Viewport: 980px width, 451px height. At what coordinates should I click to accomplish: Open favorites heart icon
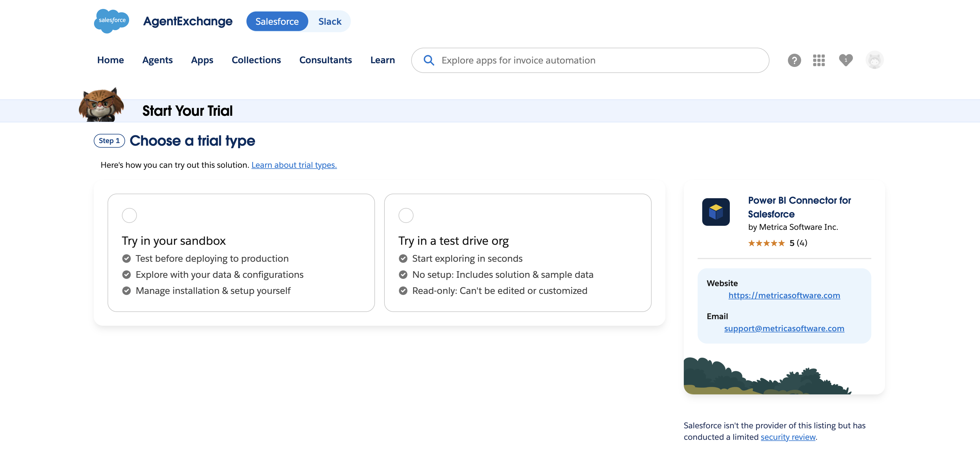(x=846, y=60)
